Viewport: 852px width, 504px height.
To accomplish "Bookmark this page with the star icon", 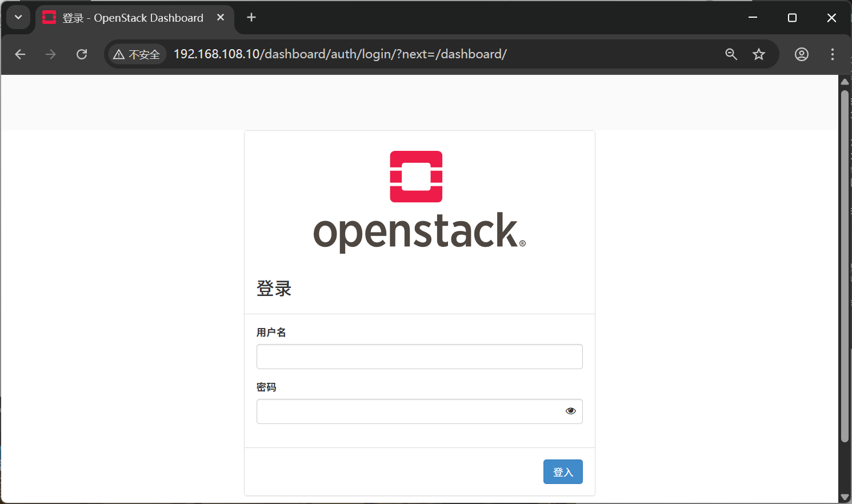I will (759, 54).
